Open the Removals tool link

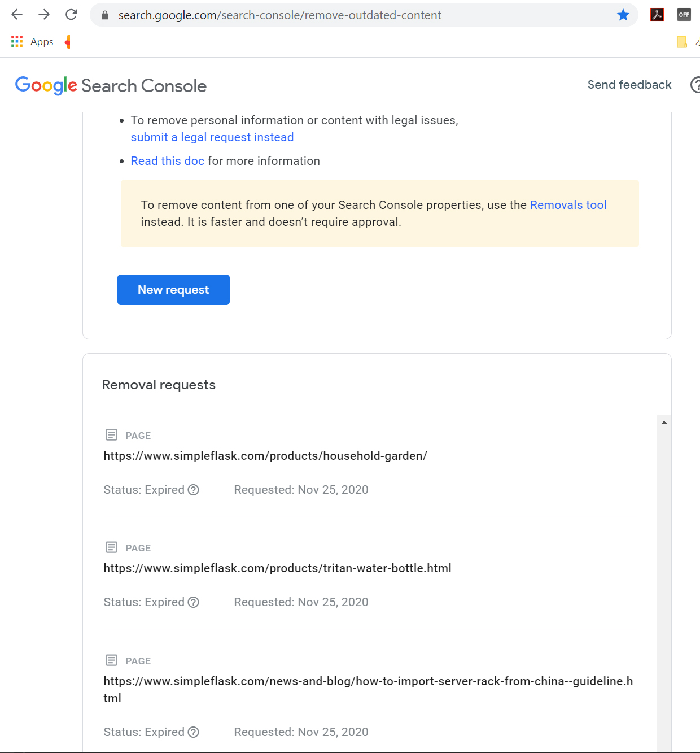point(568,205)
